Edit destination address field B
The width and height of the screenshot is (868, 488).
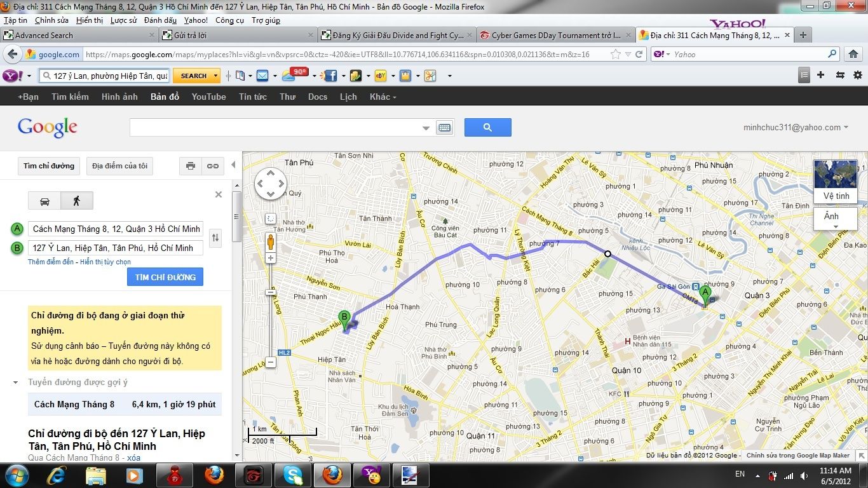[116, 248]
